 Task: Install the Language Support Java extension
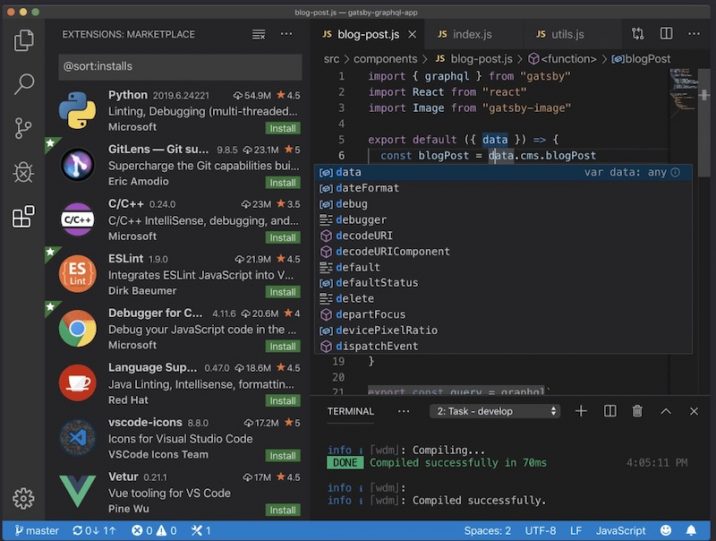[x=283, y=400]
